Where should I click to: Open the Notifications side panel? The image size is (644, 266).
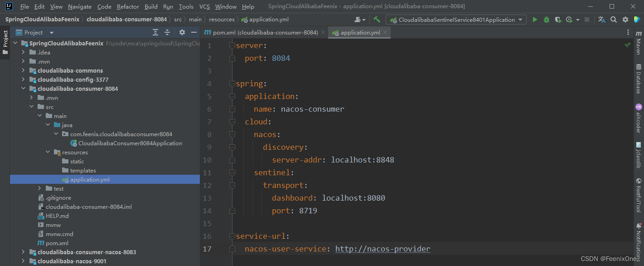(x=639, y=241)
